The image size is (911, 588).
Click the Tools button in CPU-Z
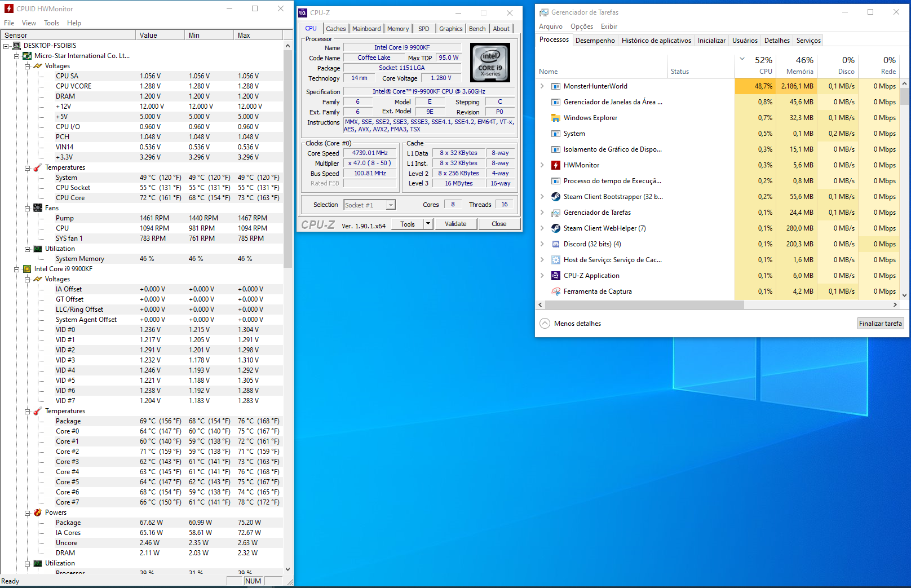408,224
